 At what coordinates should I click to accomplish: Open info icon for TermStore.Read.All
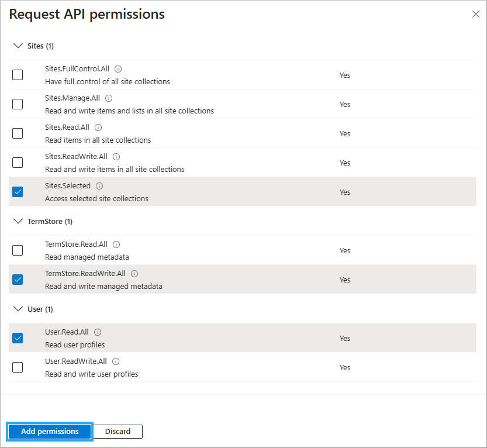(116, 244)
